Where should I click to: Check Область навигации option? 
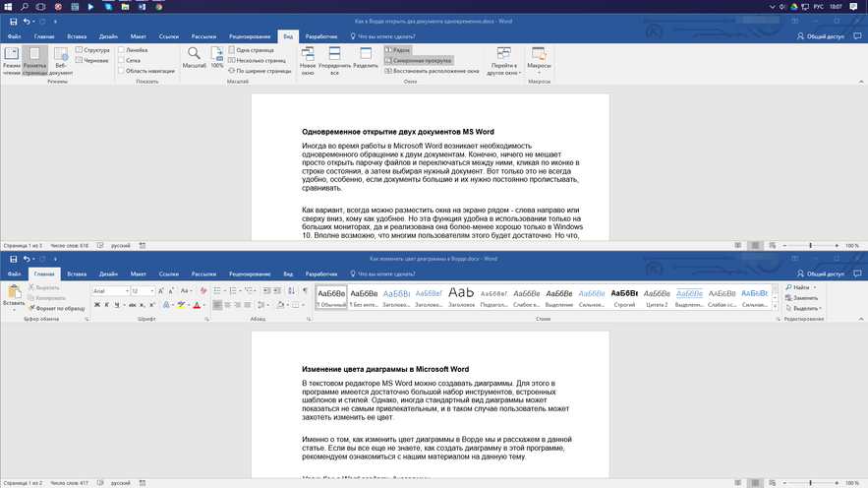coord(121,71)
